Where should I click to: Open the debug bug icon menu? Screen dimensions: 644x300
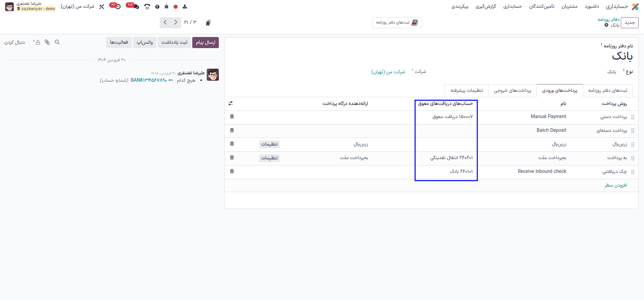pyautogui.click(x=166, y=7)
